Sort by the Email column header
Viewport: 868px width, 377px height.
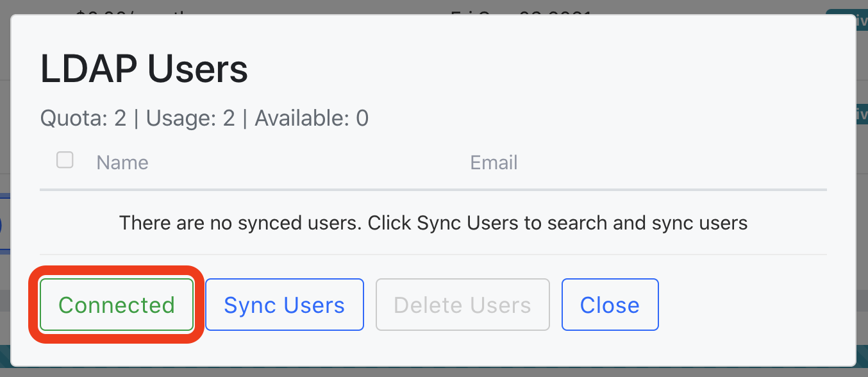click(x=494, y=162)
